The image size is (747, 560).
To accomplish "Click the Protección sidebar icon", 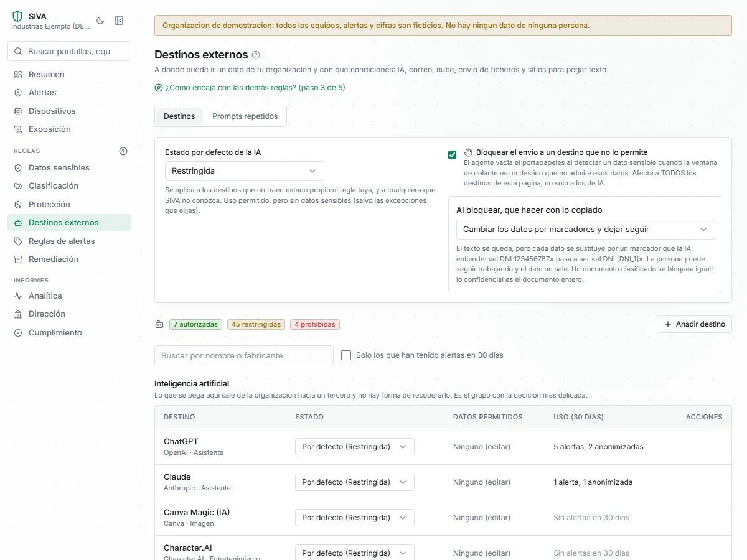I will (x=17, y=205).
